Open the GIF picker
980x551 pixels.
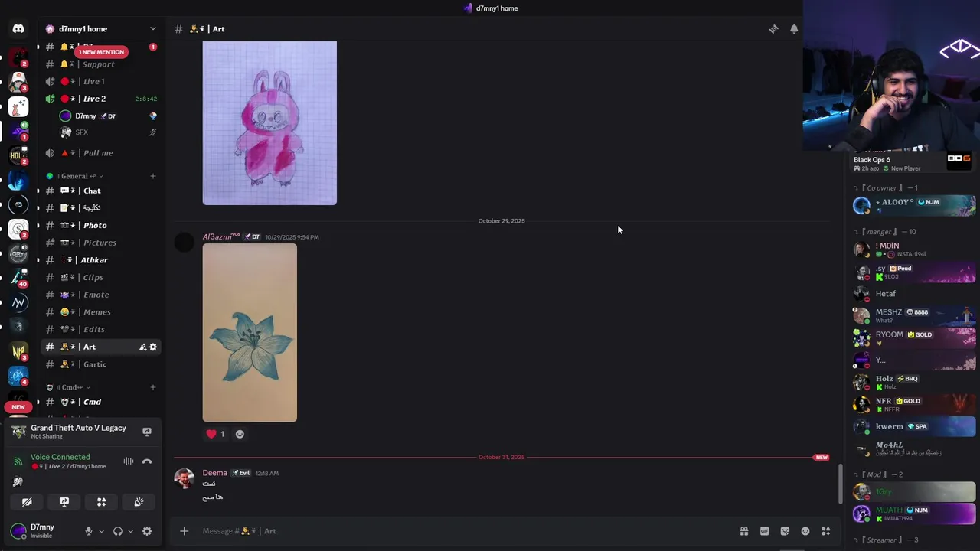[x=764, y=531]
